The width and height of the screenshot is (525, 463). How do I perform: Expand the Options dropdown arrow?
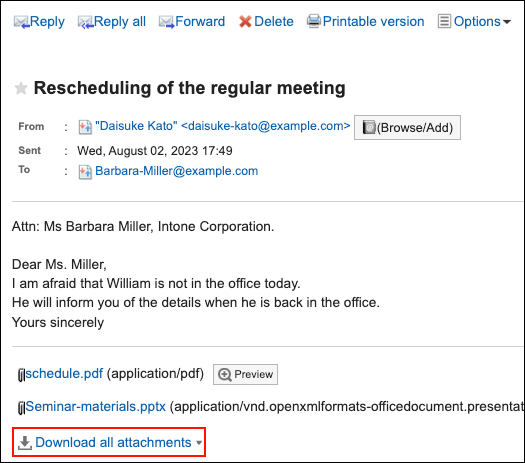click(507, 22)
